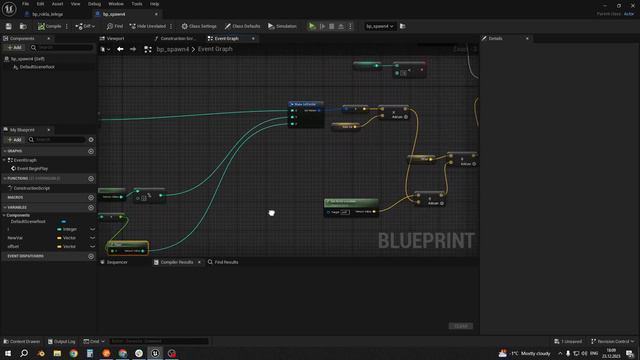Add a new graph with plus icon
The height and width of the screenshot is (360, 640).
point(91,151)
